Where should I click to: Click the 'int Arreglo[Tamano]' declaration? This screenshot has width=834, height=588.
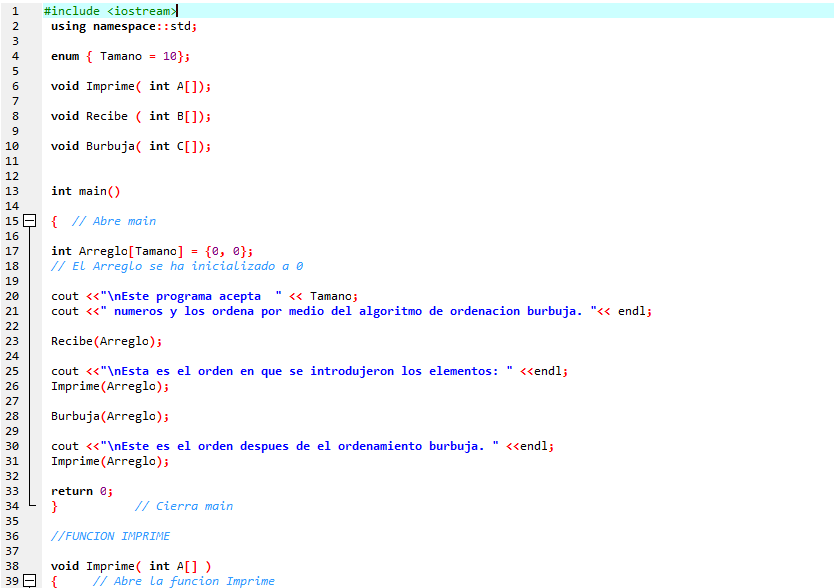[152, 251]
